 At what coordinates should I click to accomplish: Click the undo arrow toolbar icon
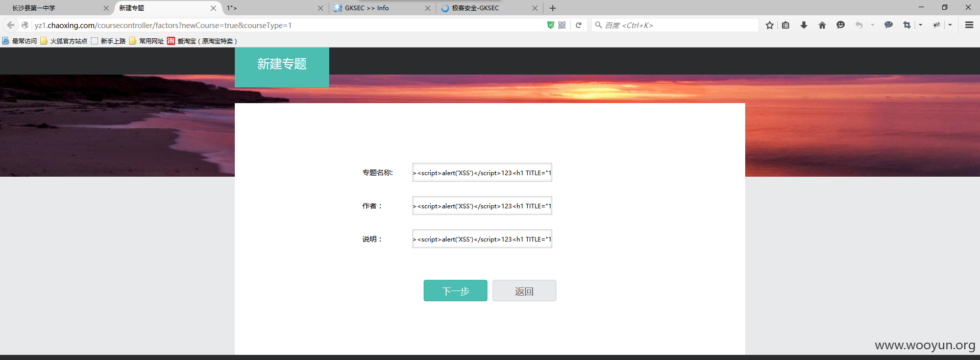(859, 25)
